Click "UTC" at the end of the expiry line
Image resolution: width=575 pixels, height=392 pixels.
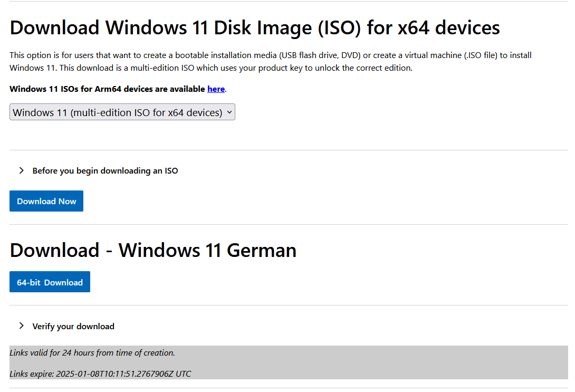pyautogui.click(x=184, y=374)
